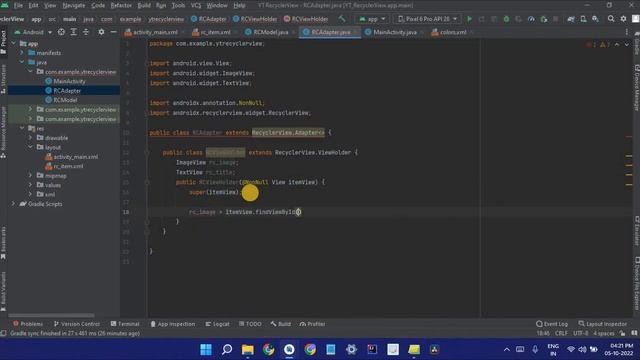Select rc_item.xml in layout folder
The height and width of the screenshot is (360, 640).
click(68, 166)
